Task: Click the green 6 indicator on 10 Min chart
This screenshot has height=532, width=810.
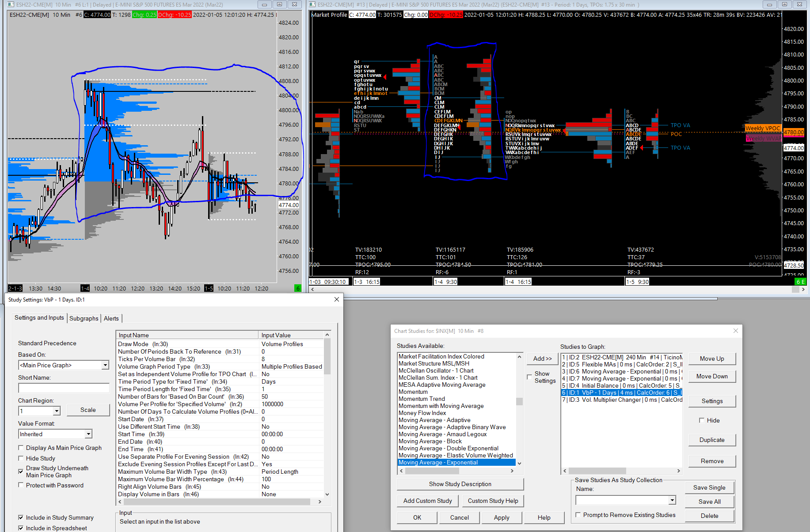Action: tap(298, 288)
